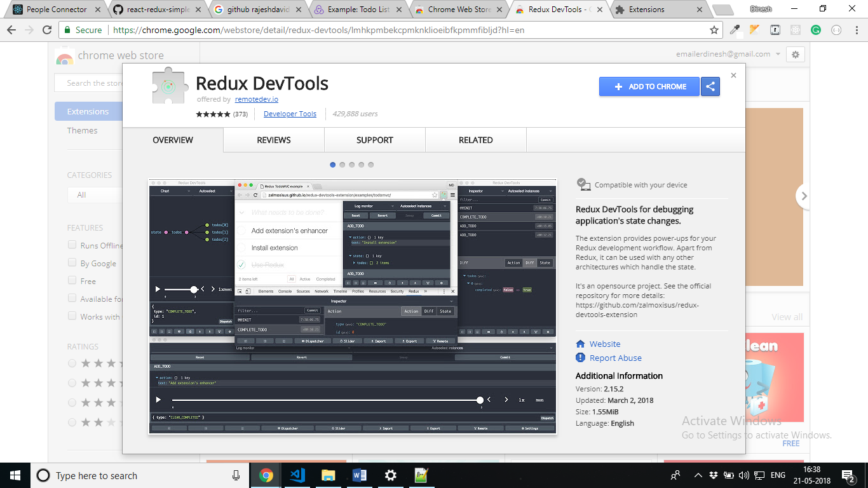The image size is (868, 488).
Task: Launch Visual Studio Code from the taskbar
Action: point(296,475)
